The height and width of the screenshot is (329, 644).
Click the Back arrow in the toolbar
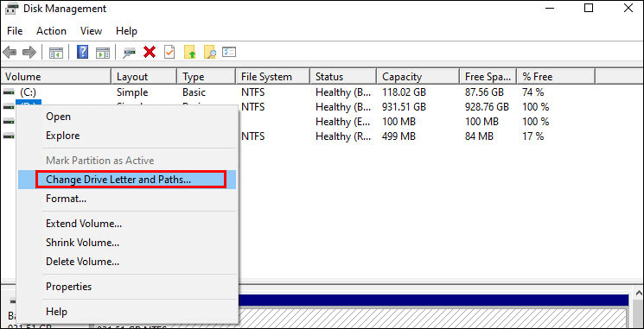pyautogui.click(x=10, y=52)
